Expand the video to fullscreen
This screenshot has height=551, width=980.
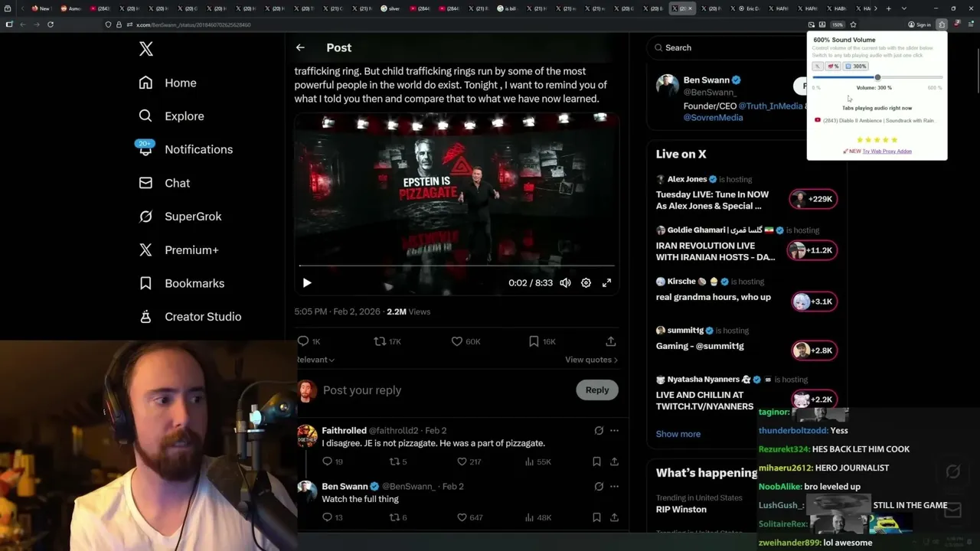[606, 283]
